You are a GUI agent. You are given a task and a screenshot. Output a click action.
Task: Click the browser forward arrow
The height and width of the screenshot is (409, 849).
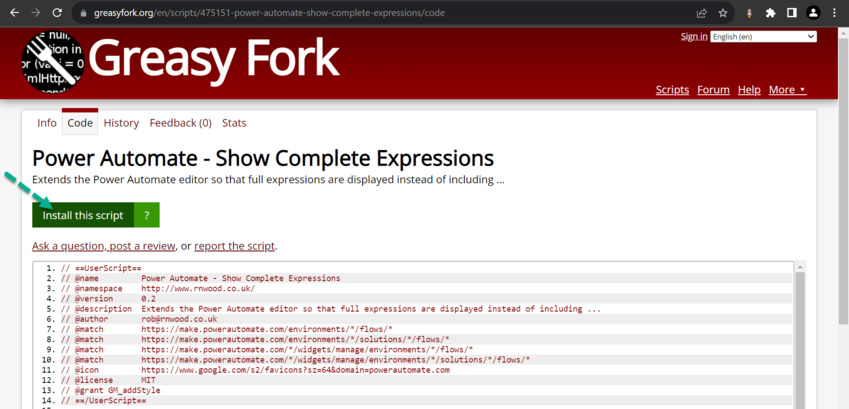(x=36, y=12)
